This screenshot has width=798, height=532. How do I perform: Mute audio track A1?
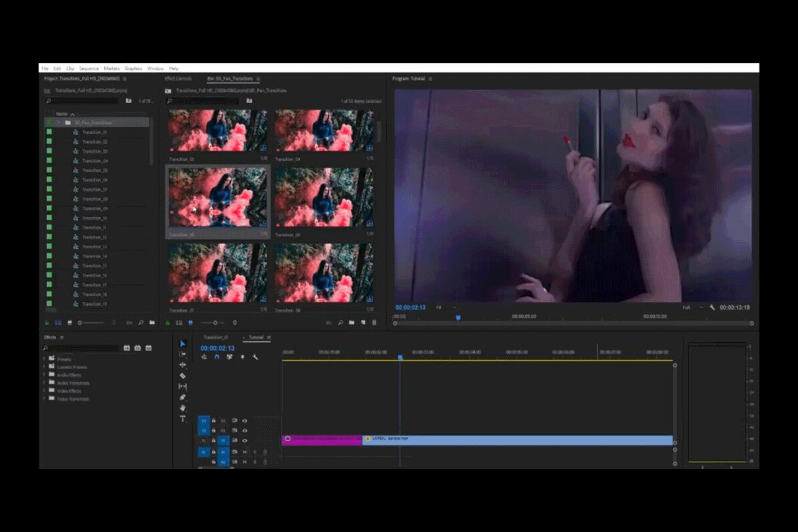[245, 452]
